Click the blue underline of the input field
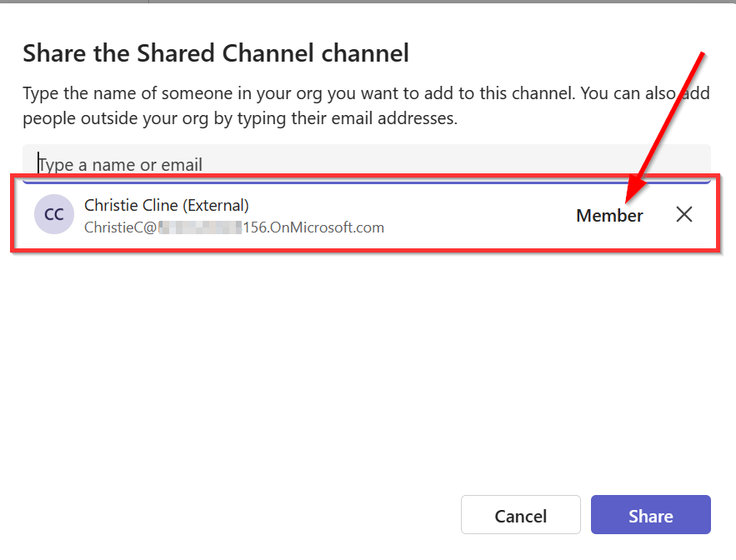This screenshot has height=560, width=736. [367, 182]
